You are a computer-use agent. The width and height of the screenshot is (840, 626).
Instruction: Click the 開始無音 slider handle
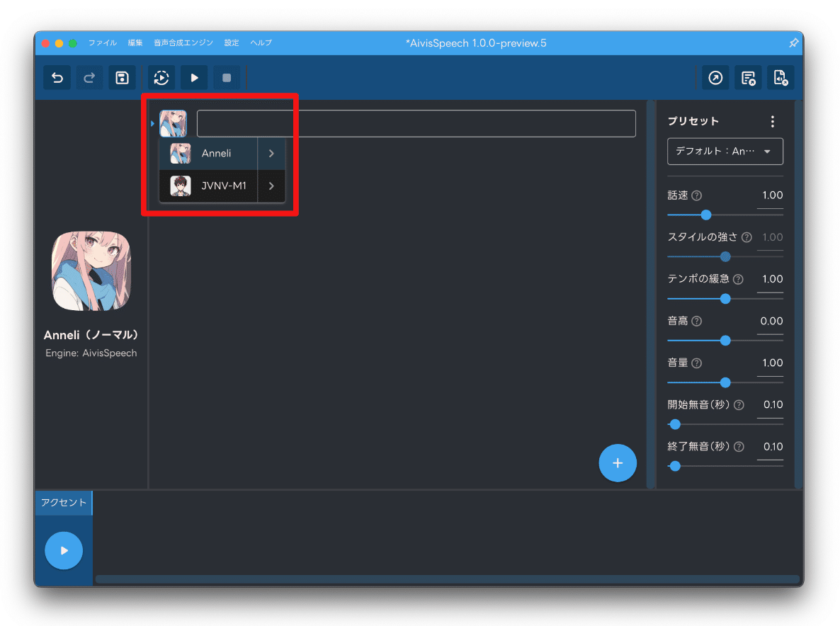(x=675, y=425)
